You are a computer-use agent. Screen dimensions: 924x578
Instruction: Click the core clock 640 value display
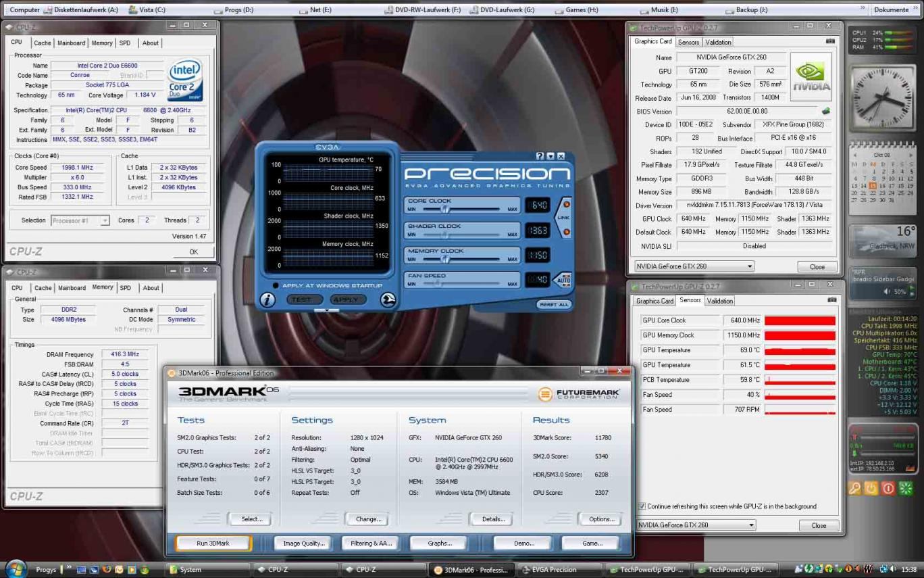(538, 205)
